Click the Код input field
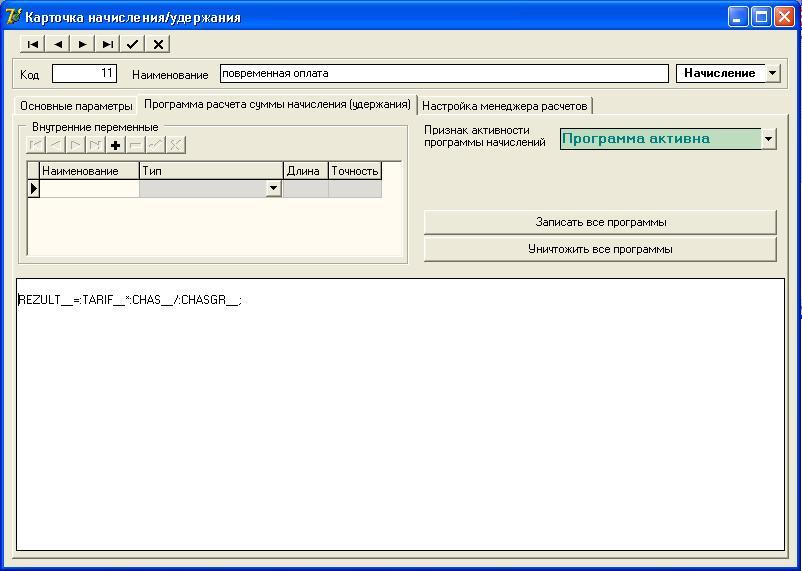The width and height of the screenshot is (802, 571). (x=84, y=73)
